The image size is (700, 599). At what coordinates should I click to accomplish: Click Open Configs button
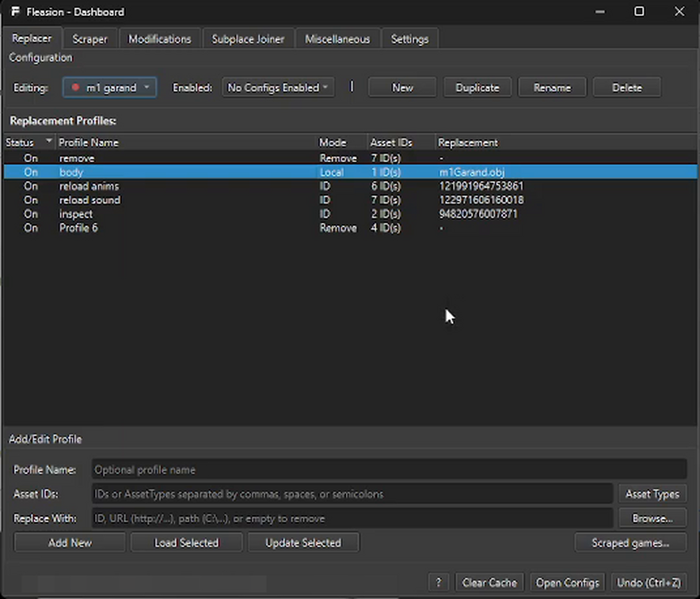pyautogui.click(x=568, y=582)
